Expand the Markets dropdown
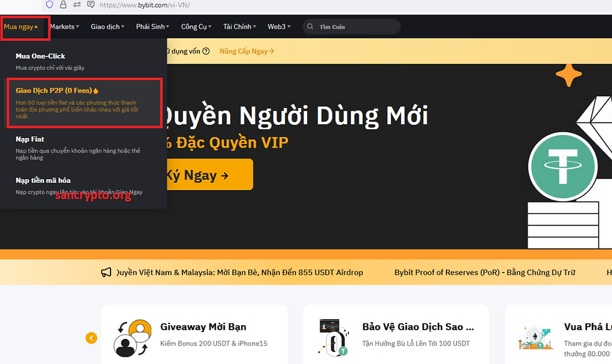The width and height of the screenshot is (612, 364). click(x=64, y=26)
